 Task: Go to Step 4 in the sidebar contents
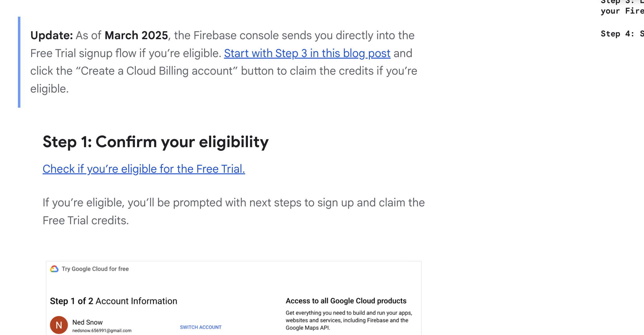[x=622, y=34]
